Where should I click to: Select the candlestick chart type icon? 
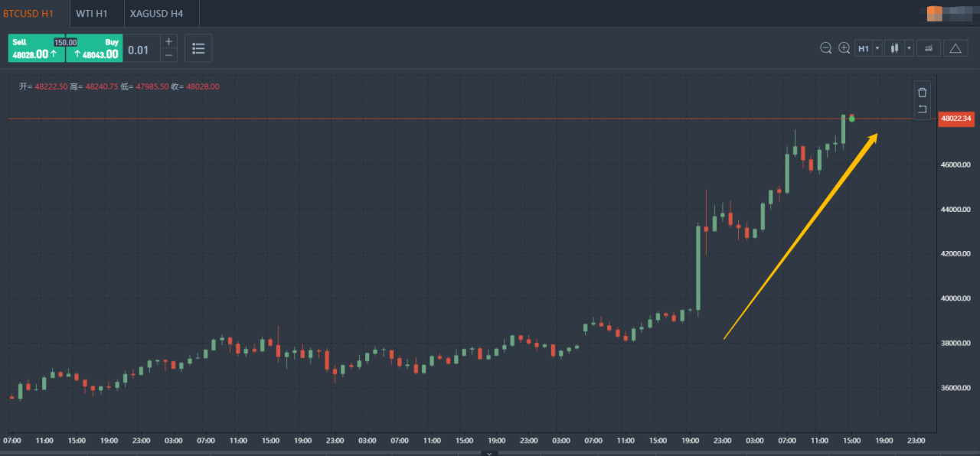click(893, 48)
